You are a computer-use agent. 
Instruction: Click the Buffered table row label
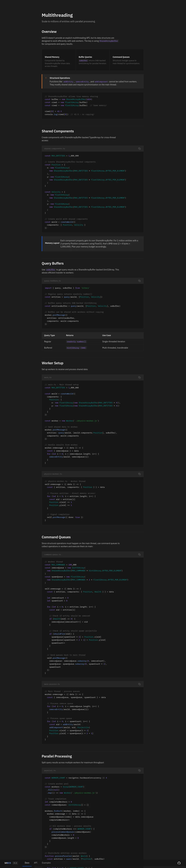48,348
